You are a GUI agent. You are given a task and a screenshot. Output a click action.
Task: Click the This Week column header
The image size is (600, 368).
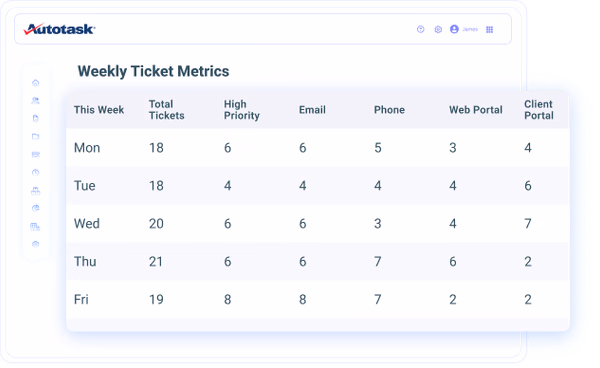click(x=99, y=110)
